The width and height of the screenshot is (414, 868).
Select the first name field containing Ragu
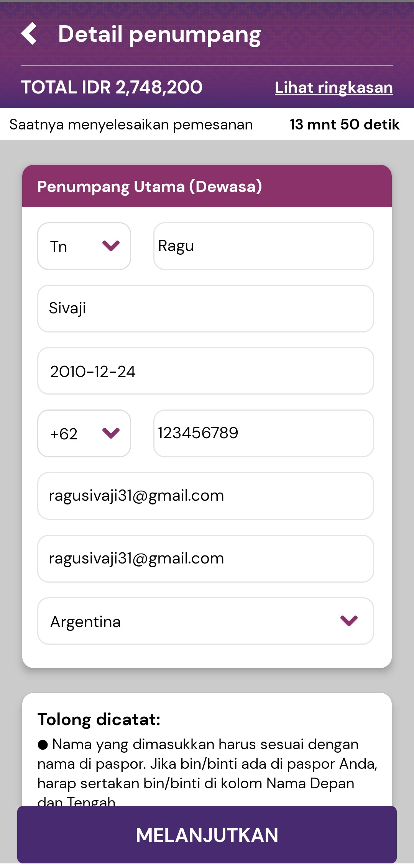click(264, 246)
